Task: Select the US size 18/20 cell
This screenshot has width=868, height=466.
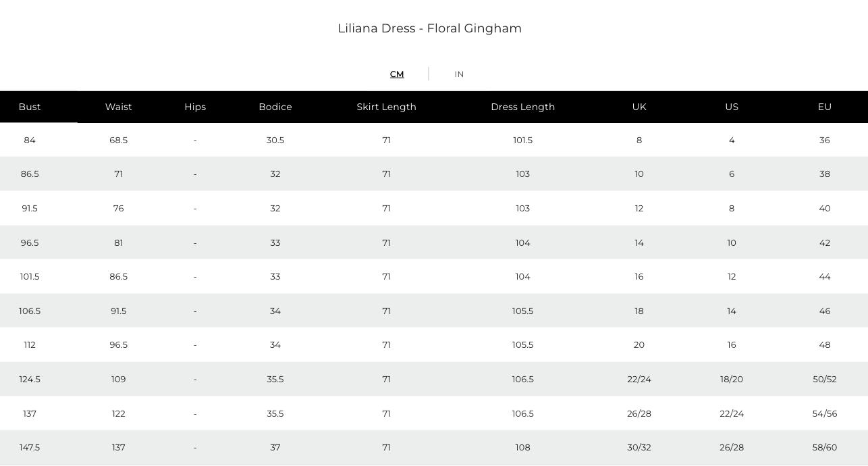Action: pos(732,380)
